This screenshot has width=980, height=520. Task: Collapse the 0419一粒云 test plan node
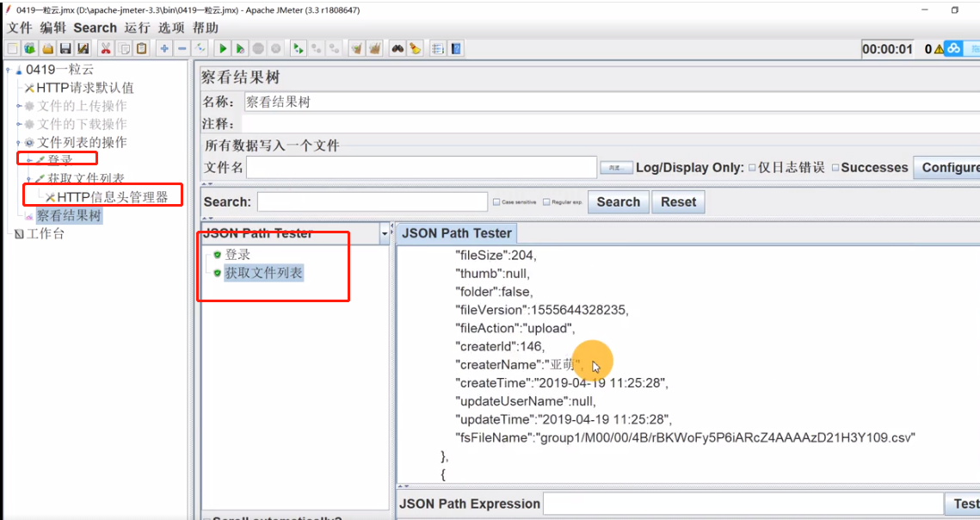8,70
